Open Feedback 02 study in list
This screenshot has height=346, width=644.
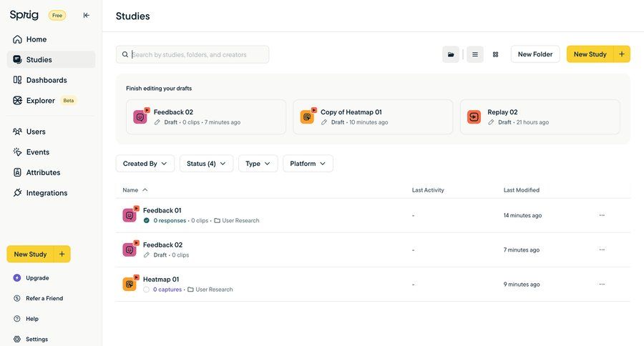tap(162, 245)
